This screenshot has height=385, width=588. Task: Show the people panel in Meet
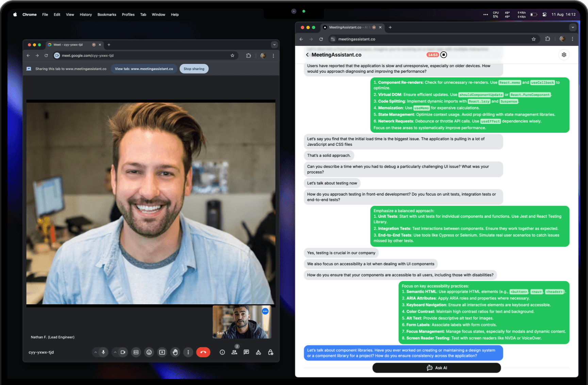[234, 352]
